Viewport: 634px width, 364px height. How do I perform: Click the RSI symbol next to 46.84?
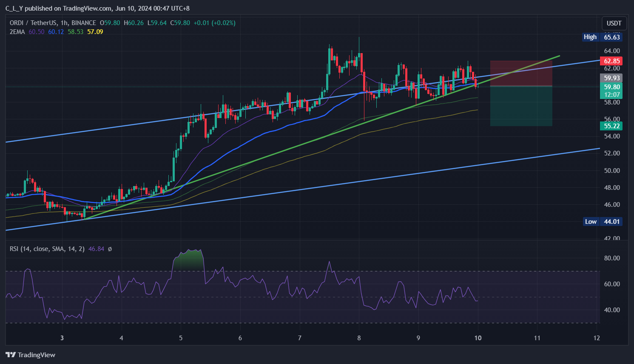click(110, 249)
